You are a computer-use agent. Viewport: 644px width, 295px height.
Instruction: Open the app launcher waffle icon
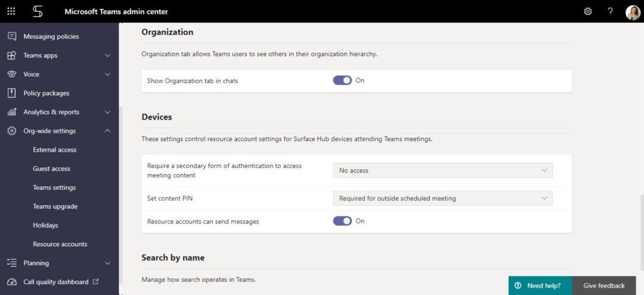pyautogui.click(x=11, y=11)
